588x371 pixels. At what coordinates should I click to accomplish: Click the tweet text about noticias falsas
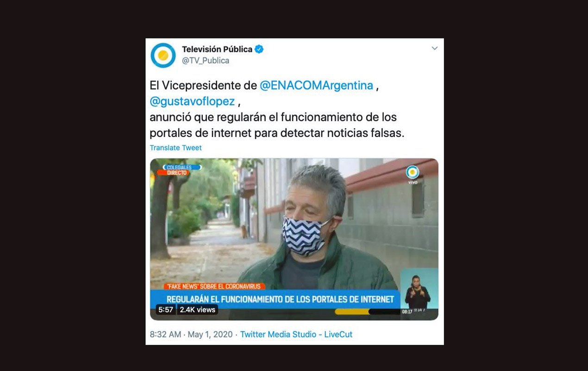[277, 125]
